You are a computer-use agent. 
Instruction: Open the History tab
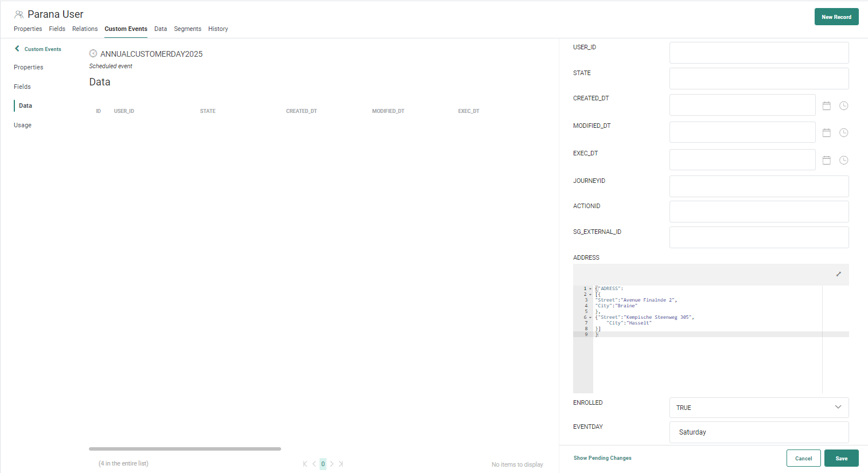click(x=218, y=29)
